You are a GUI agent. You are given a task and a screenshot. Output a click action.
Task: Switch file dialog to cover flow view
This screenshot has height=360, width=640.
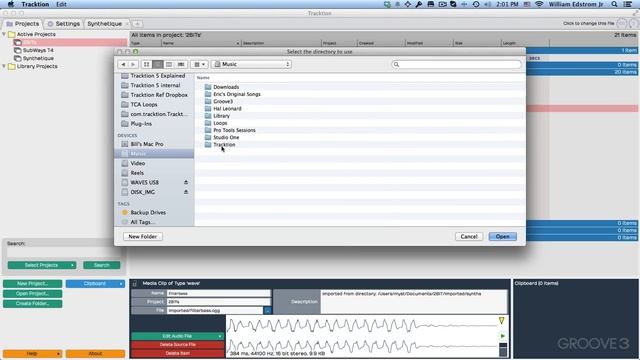pyautogui.click(x=181, y=64)
